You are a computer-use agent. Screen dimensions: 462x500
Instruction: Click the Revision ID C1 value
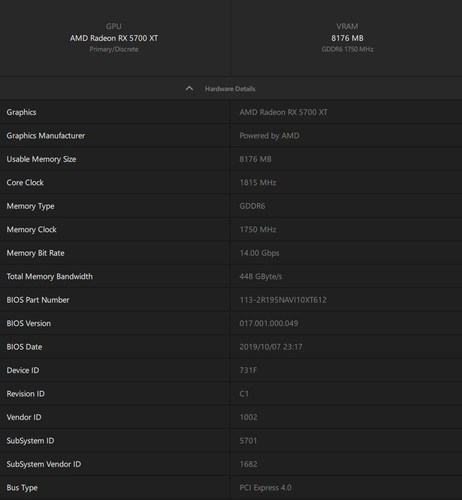click(x=244, y=394)
